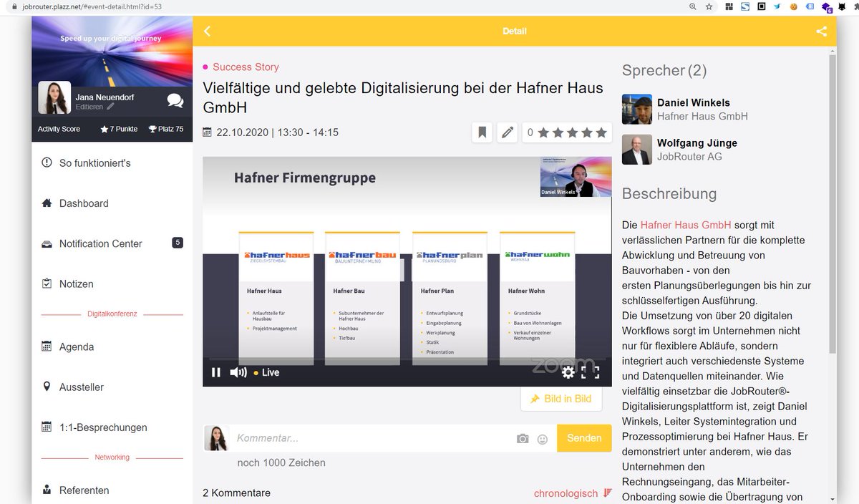
Task: Bookmark page with browser star icon
Action: coord(709,6)
